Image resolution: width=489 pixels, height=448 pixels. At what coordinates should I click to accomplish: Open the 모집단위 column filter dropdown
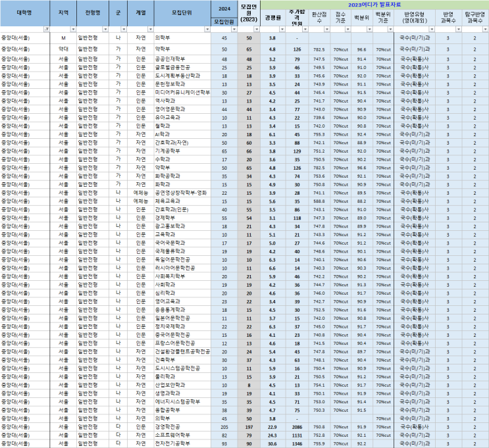tap(207, 30)
